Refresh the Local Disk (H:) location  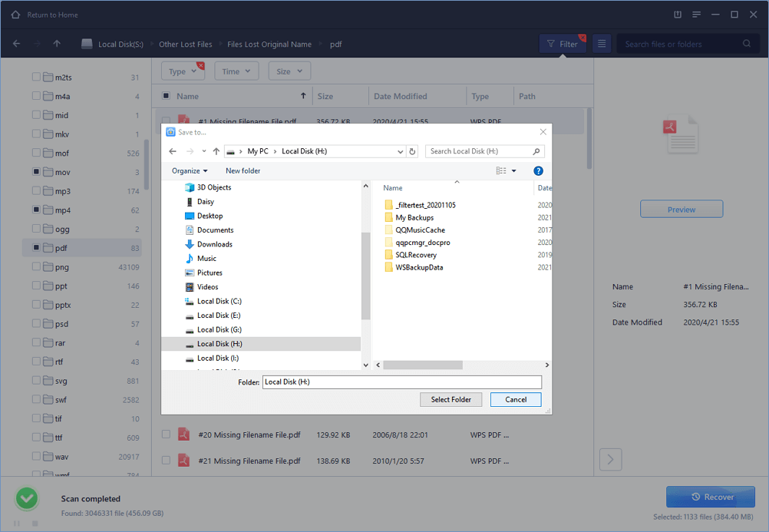pyautogui.click(x=412, y=151)
